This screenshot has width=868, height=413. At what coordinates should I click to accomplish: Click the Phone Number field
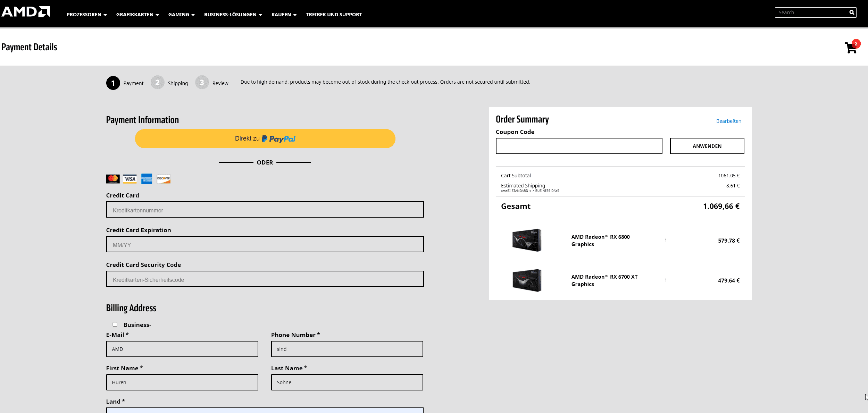[x=347, y=349]
